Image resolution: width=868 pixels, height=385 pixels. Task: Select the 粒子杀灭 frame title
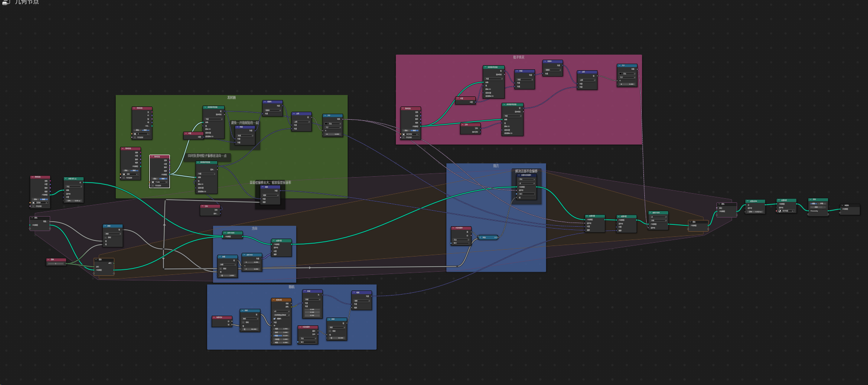(519, 57)
